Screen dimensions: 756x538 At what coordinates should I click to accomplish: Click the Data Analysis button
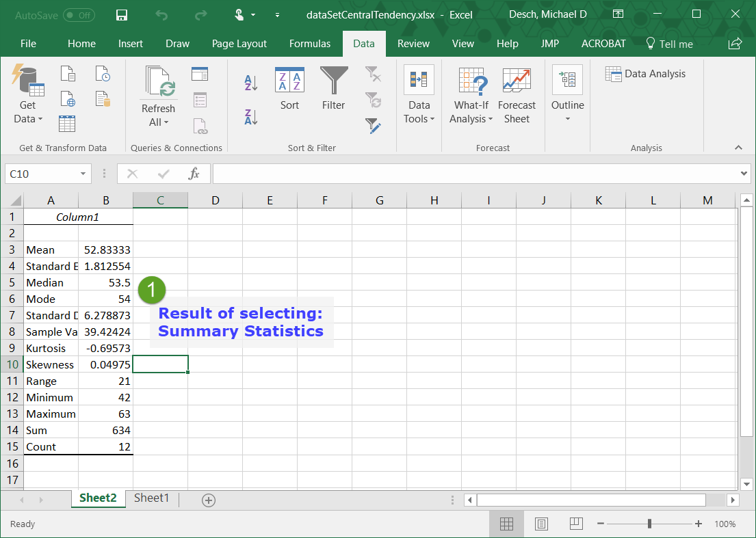click(646, 74)
